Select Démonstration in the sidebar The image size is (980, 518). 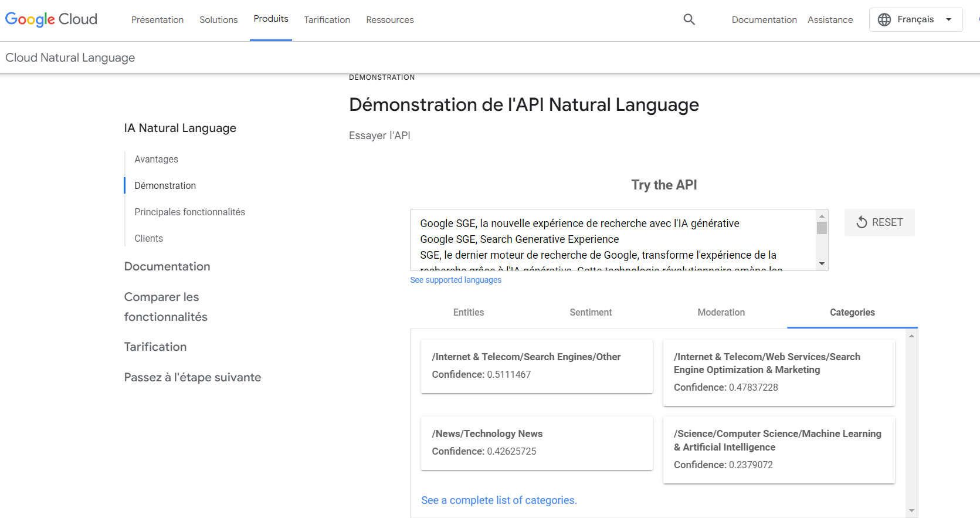coord(165,185)
